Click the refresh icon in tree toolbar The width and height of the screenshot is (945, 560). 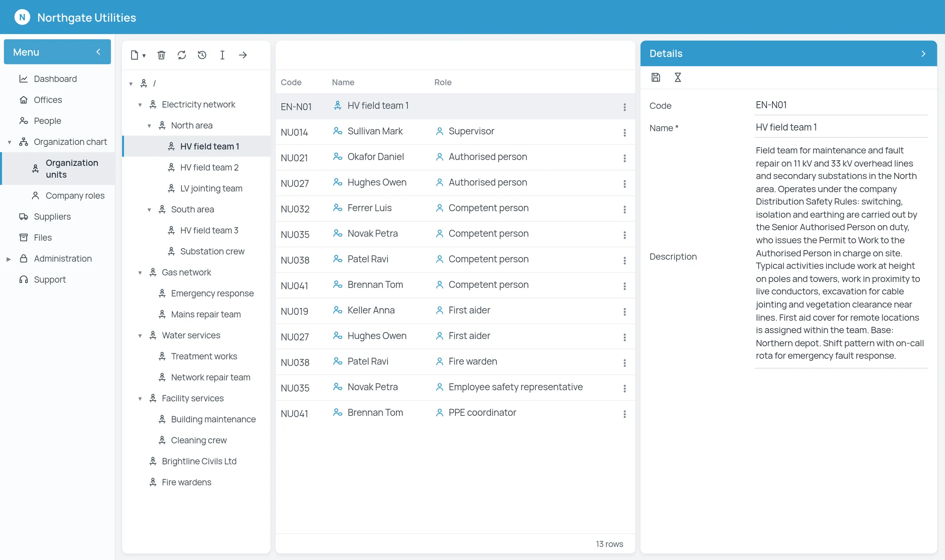pyautogui.click(x=181, y=55)
